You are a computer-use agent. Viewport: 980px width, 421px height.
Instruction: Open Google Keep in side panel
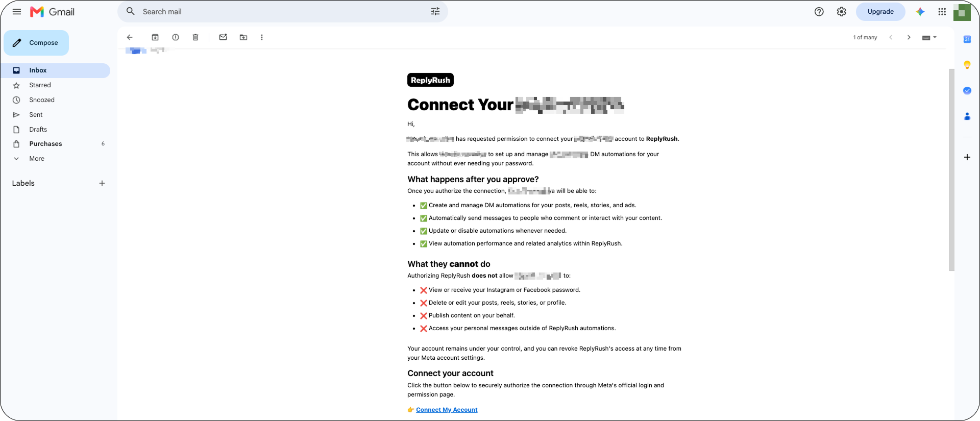coord(967,65)
